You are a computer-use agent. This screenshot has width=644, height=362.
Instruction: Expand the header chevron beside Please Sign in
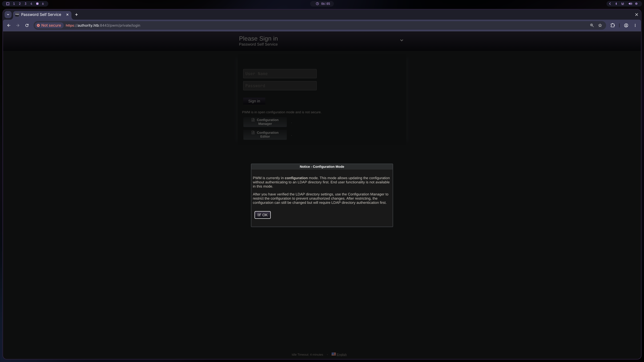pos(402,40)
